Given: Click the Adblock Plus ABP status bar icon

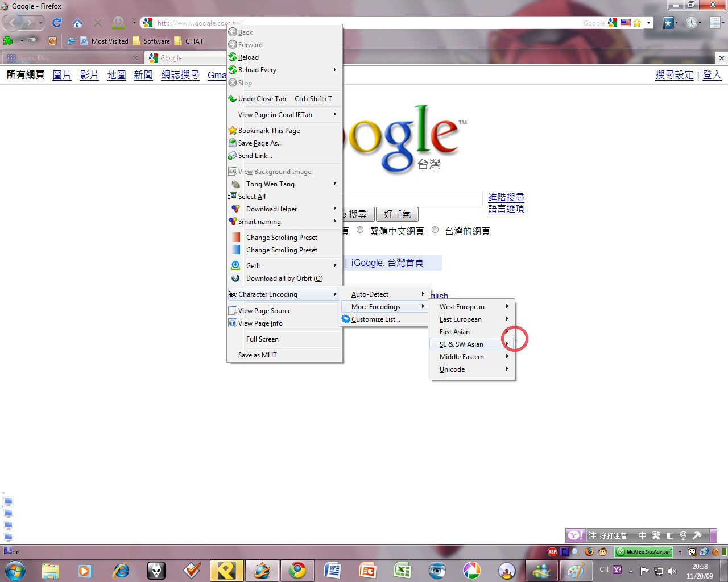Looking at the screenshot, I should click(x=552, y=551).
